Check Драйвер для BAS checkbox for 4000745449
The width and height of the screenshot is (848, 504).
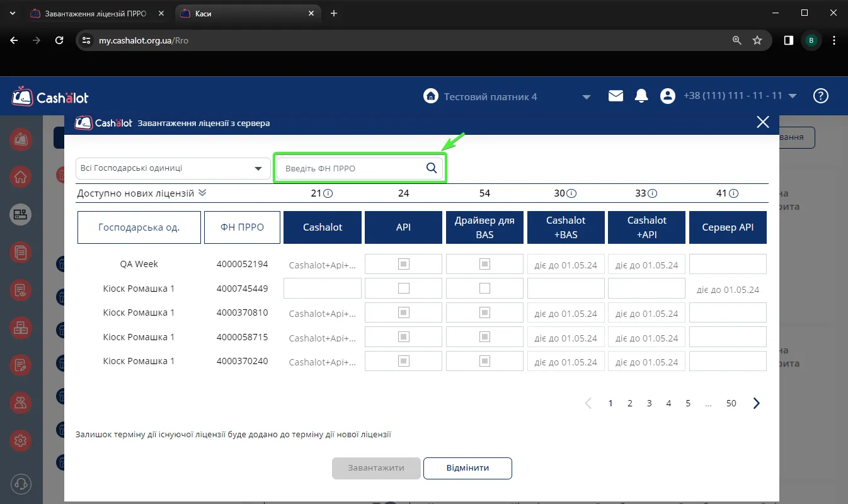point(484,288)
